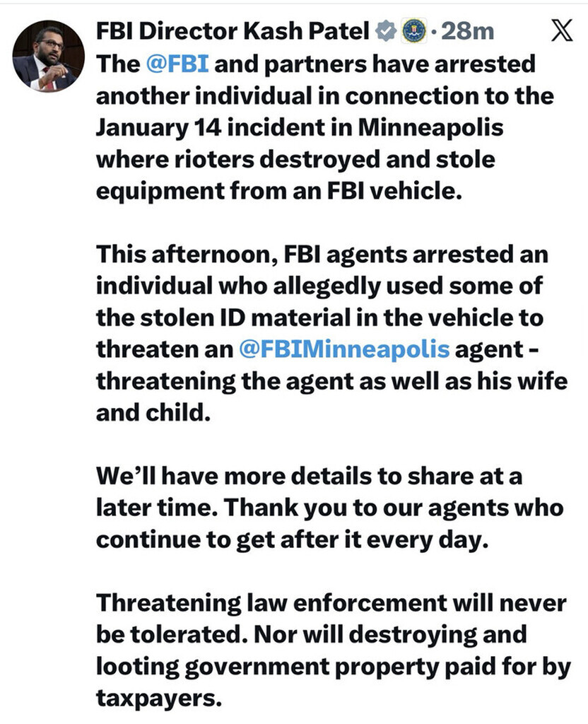Image resolution: width=588 pixels, height=724 pixels.
Task: Open the author's profile picture
Action: click(x=49, y=56)
